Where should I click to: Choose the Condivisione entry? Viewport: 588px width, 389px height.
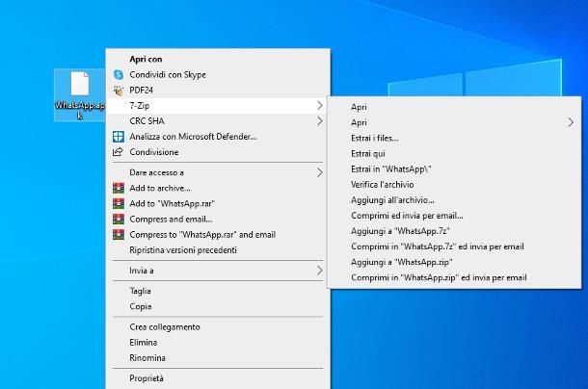[218, 152]
